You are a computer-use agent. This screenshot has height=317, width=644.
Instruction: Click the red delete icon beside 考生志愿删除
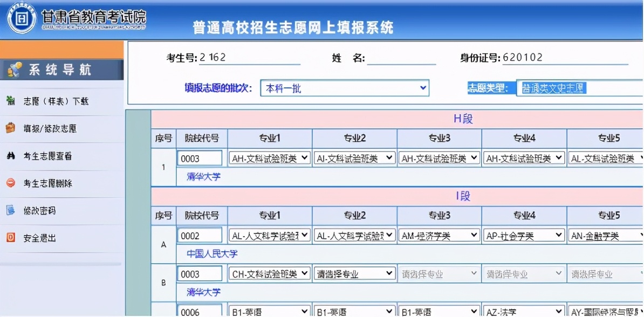click(x=9, y=182)
